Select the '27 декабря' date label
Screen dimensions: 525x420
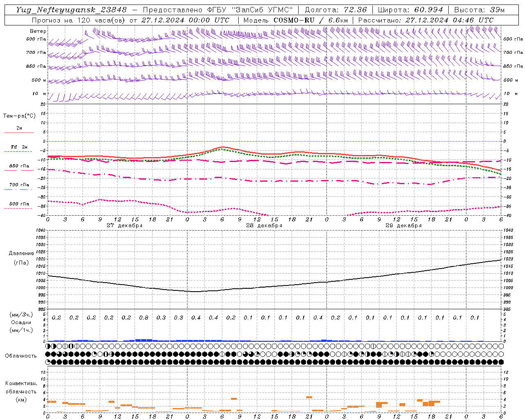tap(124, 226)
